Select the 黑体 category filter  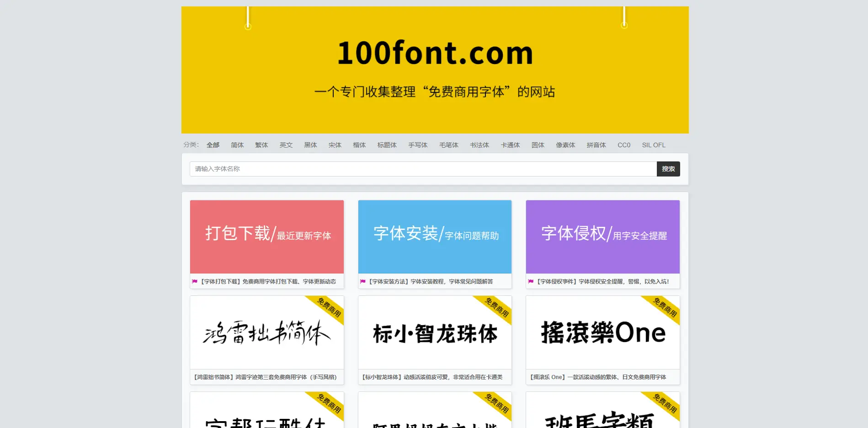pos(310,145)
